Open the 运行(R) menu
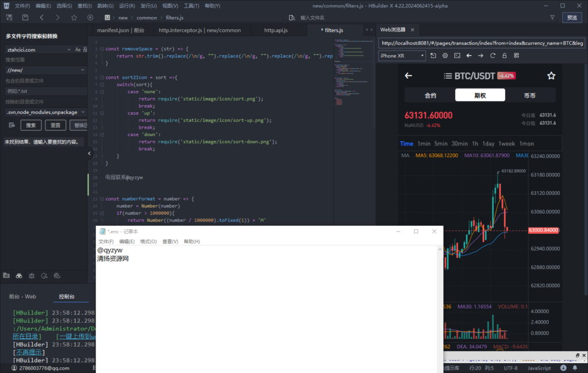The width and height of the screenshot is (588, 373). [127, 6]
